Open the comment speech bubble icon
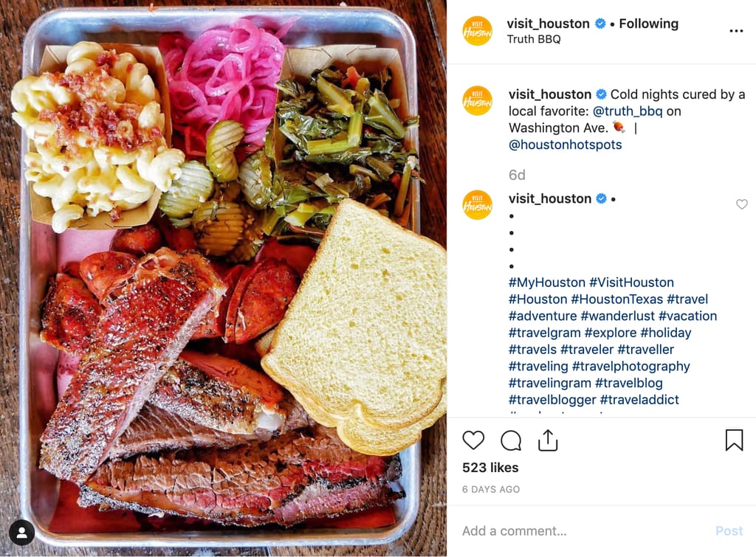 511,440
